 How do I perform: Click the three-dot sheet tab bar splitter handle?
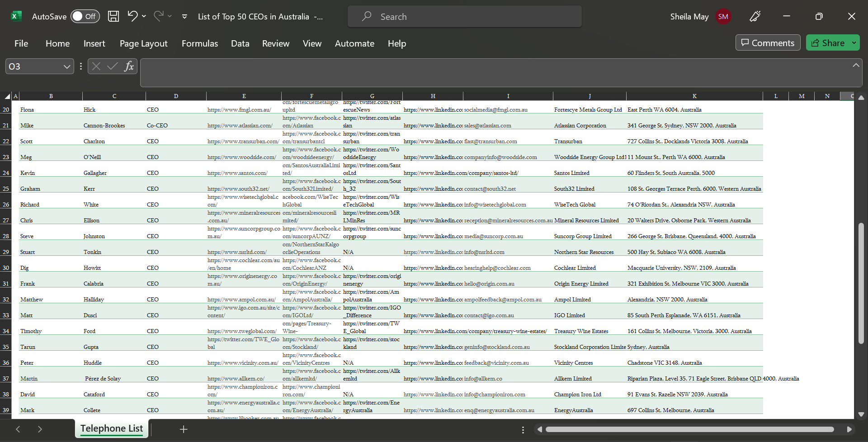523,430
